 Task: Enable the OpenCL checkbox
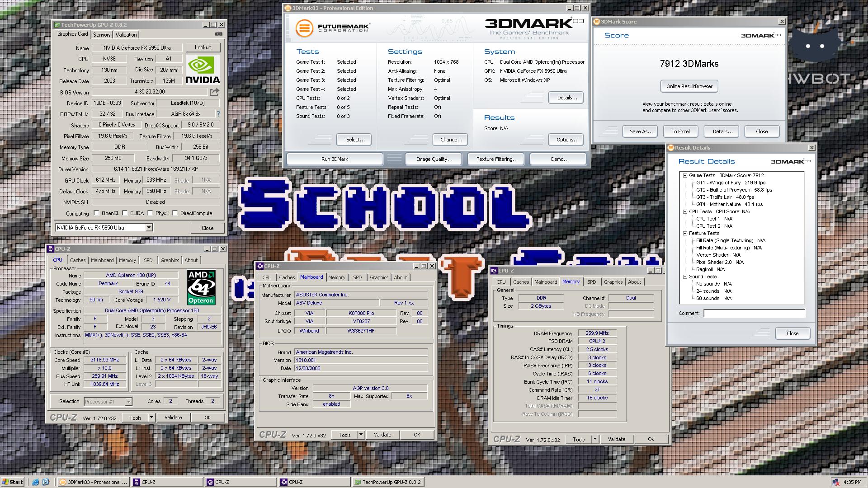tap(96, 213)
